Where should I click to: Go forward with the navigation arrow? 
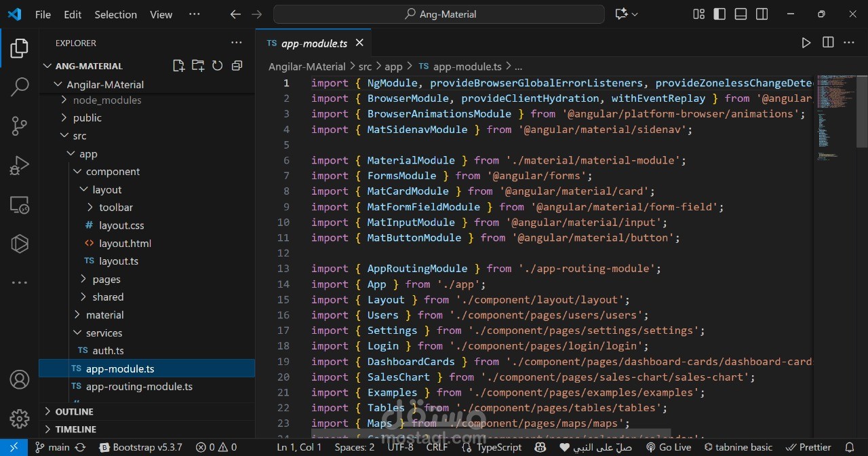coord(257,14)
